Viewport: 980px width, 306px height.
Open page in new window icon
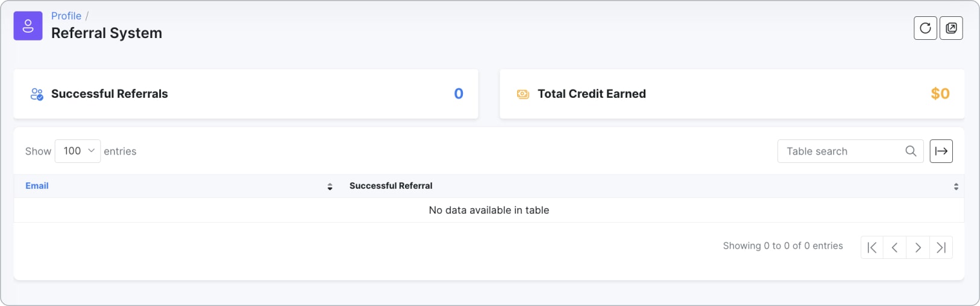(x=951, y=28)
